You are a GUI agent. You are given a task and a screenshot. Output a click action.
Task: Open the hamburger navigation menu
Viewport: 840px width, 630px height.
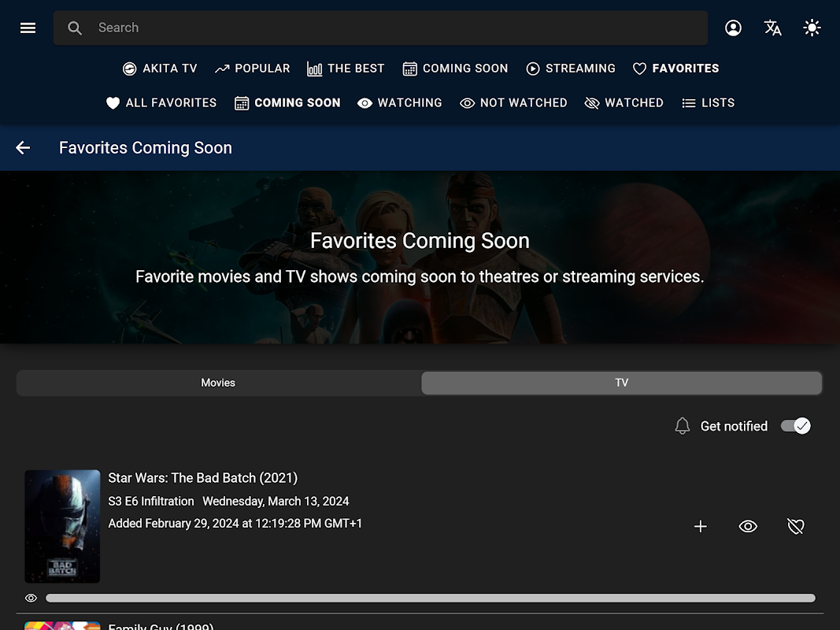pyautogui.click(x=28, y=28)
